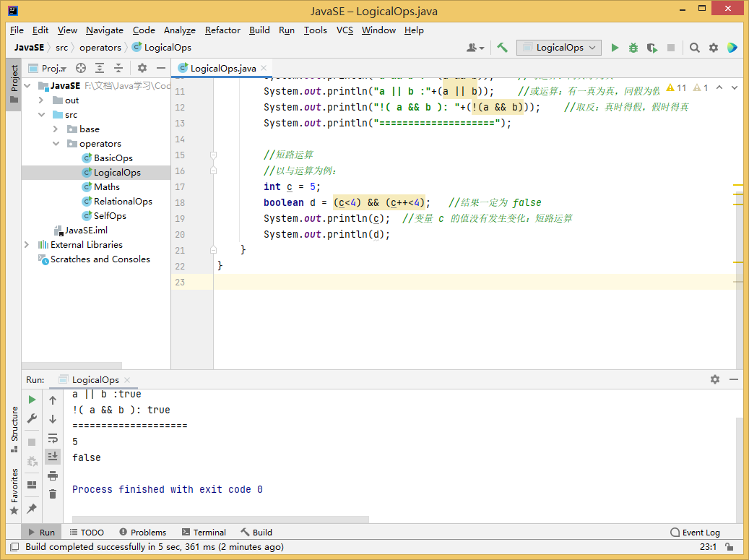Click the 23:1 caret position indicator

click(708, 547)
